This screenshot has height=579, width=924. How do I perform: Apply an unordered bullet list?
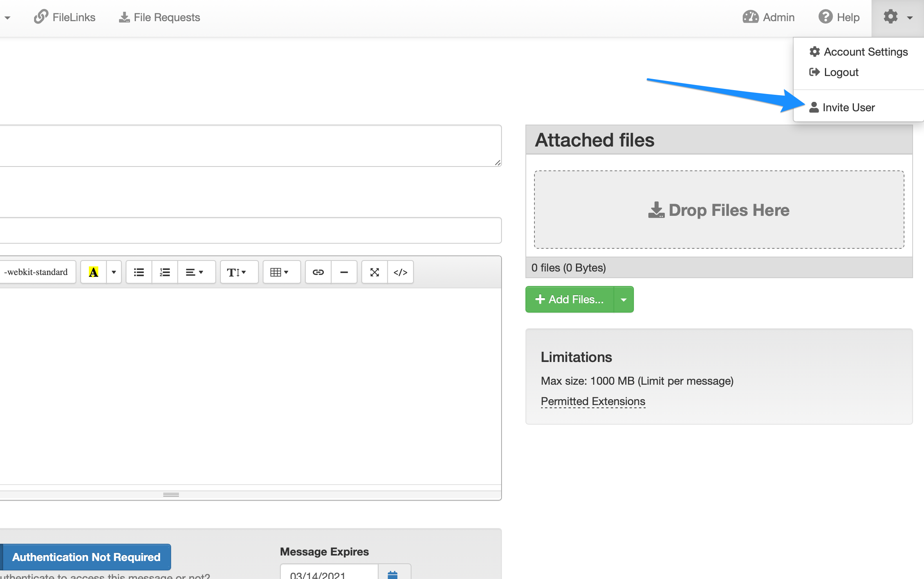[138, 272]
